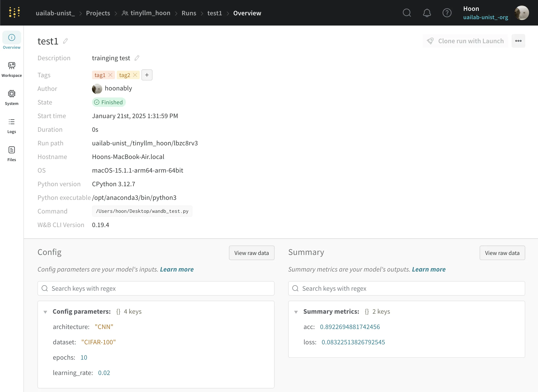Open the notifications bell

pyautogui.click(x=427, y=13)
